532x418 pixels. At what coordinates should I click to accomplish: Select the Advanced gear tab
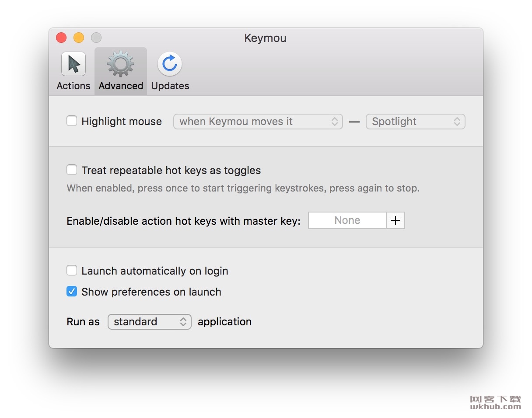click(x=121, y=71)
